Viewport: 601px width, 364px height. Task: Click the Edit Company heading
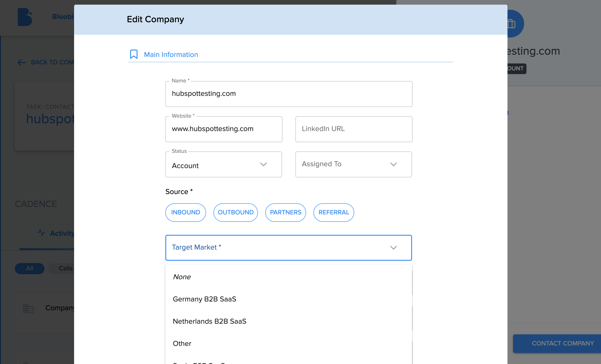pyautogui.click(x=155, y=19)
